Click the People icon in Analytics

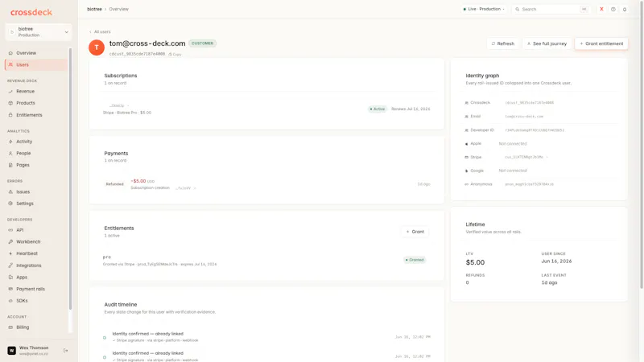[x=10, y=153]
